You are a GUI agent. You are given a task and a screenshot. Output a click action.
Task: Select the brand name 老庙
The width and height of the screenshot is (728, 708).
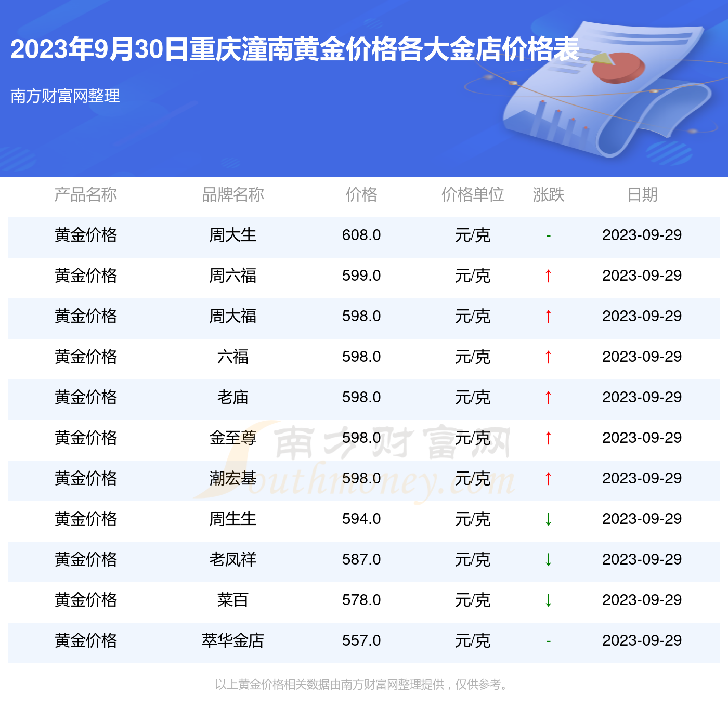233,397
